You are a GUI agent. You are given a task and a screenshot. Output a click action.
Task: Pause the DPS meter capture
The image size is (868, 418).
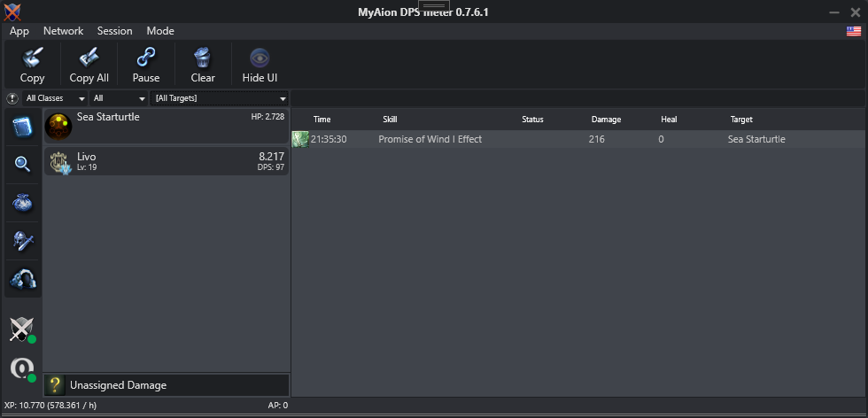pyautogui.click(x=146, y=65)
